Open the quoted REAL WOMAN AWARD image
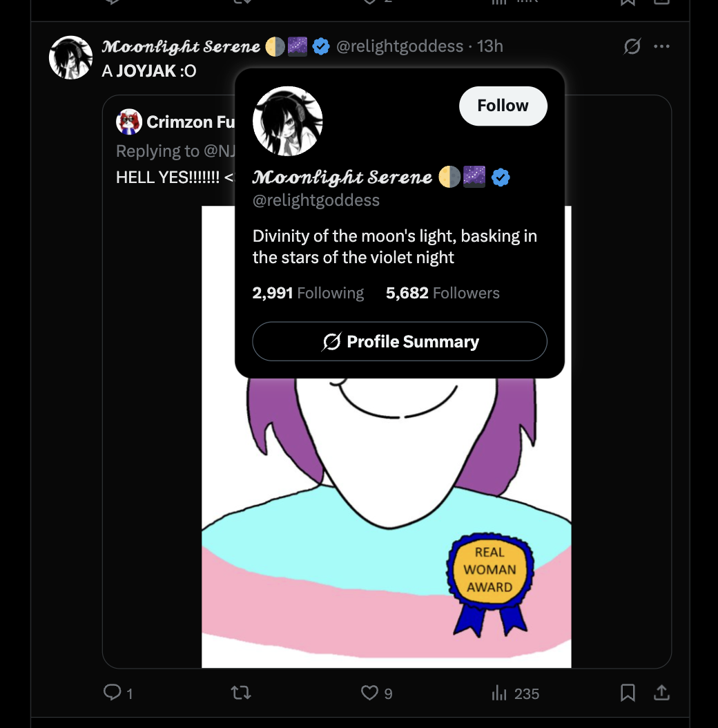718x728 pixels. (x=386, y=525)
